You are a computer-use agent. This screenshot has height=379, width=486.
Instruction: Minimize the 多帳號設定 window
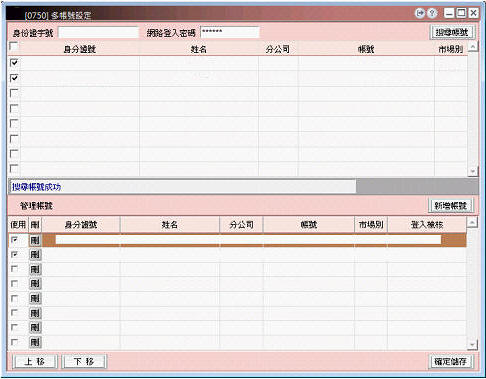449,13
